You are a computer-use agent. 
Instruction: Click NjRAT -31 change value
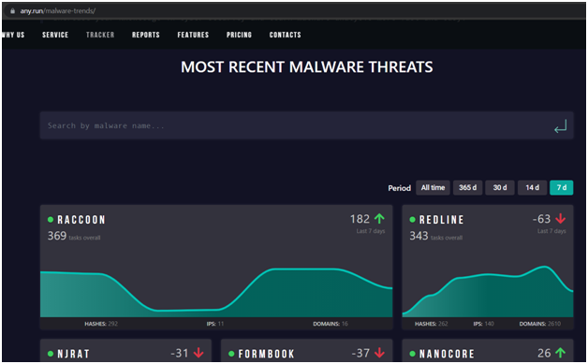179,353
